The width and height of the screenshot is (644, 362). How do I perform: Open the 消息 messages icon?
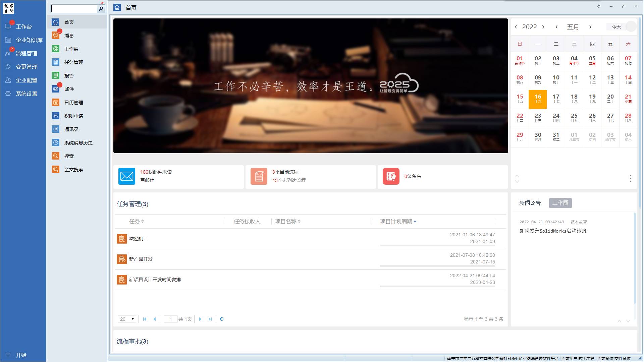tap(56, 36)
